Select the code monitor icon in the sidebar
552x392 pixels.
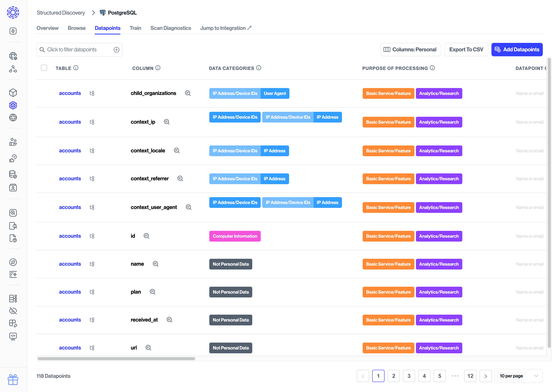pos(13,336)
